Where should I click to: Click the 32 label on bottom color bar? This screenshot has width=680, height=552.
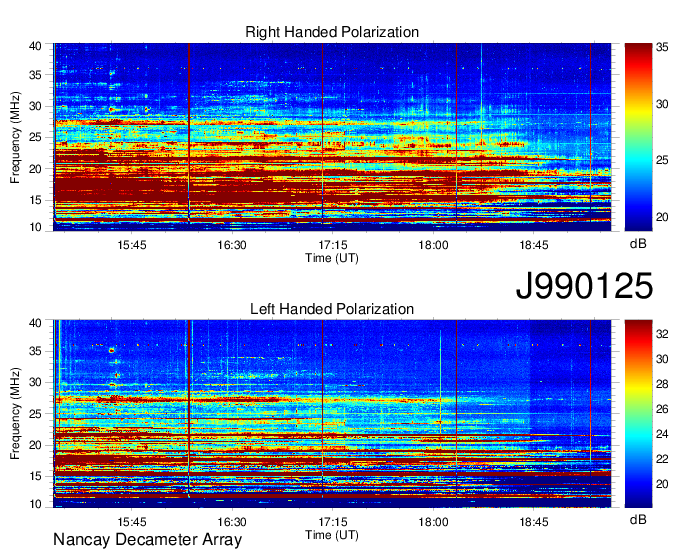tap(662, 334)
